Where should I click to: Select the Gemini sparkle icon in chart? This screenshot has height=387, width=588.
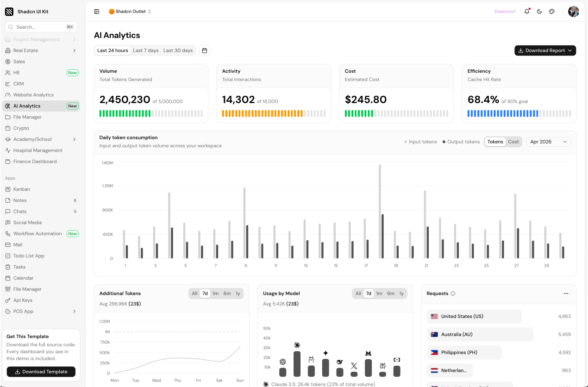pyautogui.click(x=325, y=353)
